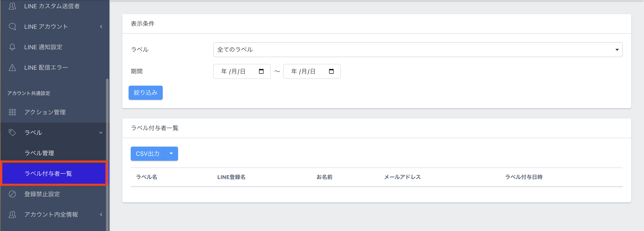This screenshot has height=231, width=644.
Task: Open the 全てのラベル dropdown
Action: tap(417, 50)
